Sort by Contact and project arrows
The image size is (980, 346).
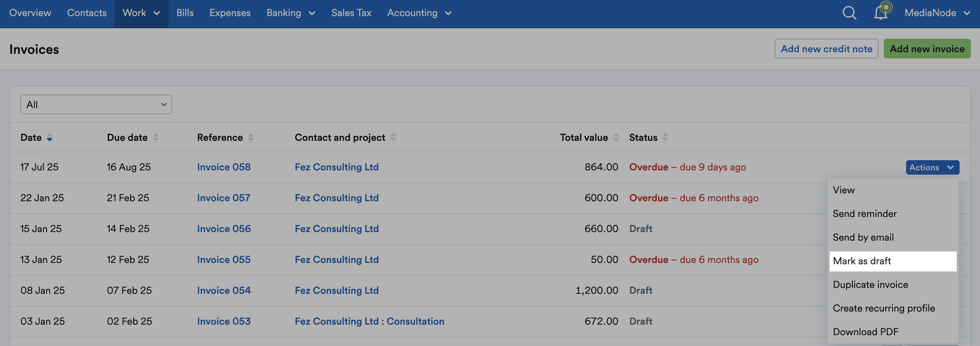[x=393, y=137]
